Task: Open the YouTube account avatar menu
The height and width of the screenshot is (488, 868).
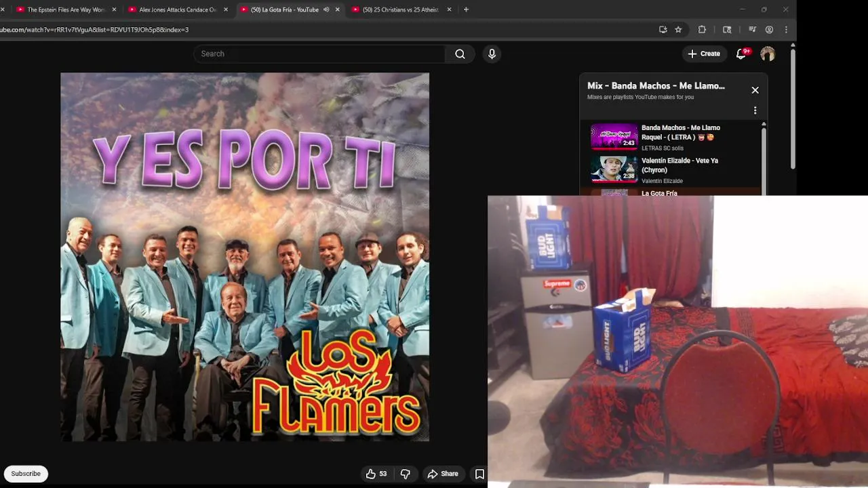Action: point(768,54)
